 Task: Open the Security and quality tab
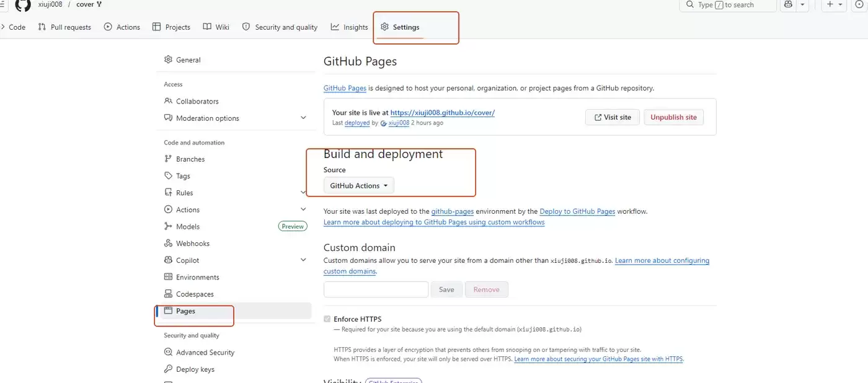(x=280, y=27)
